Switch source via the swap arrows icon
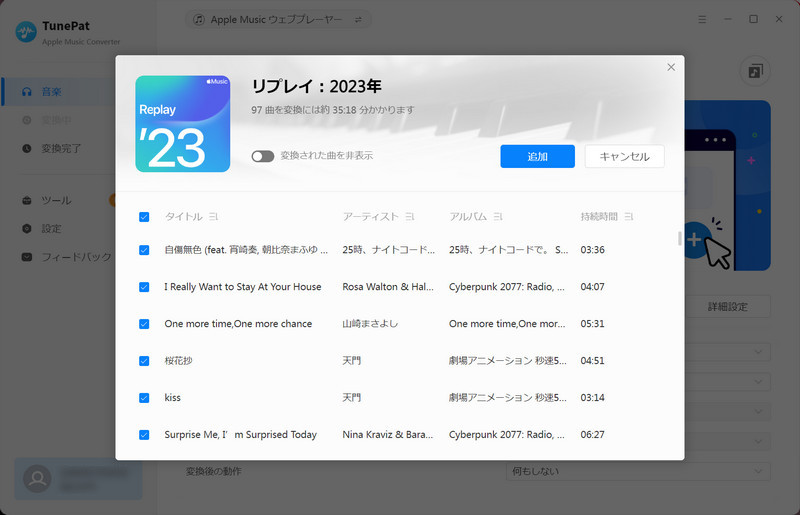The image size is (800, 515). (x=358, y=19)
